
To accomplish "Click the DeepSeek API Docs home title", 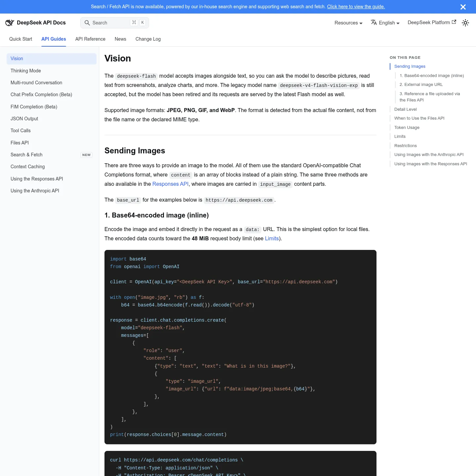I will click(x=41, y=22).
